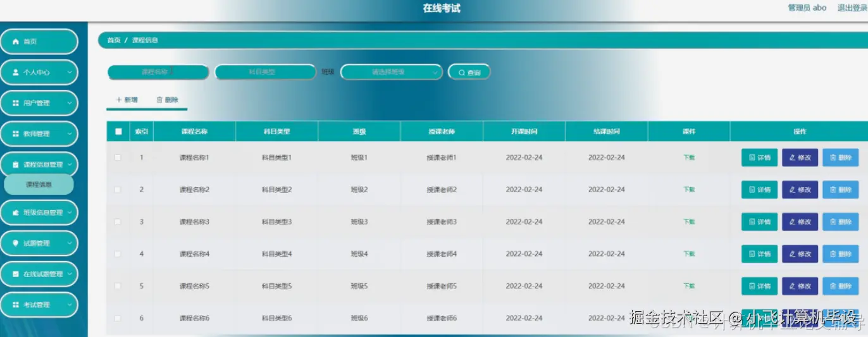The height and width of the screenshot is (337, 868).
Task: Open 详情 for 课程名称2
Action: (759, 190)
